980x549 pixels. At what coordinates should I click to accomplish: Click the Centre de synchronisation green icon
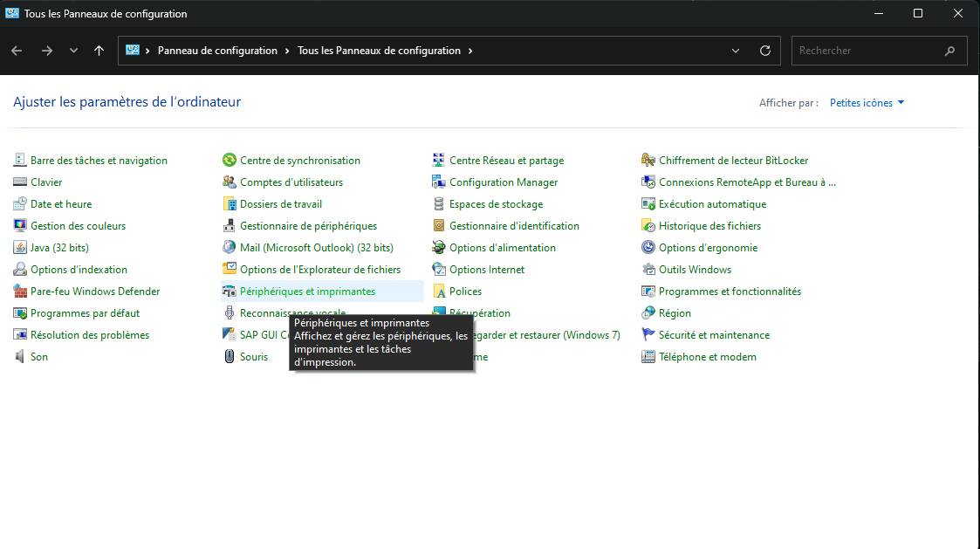point(230,161)
